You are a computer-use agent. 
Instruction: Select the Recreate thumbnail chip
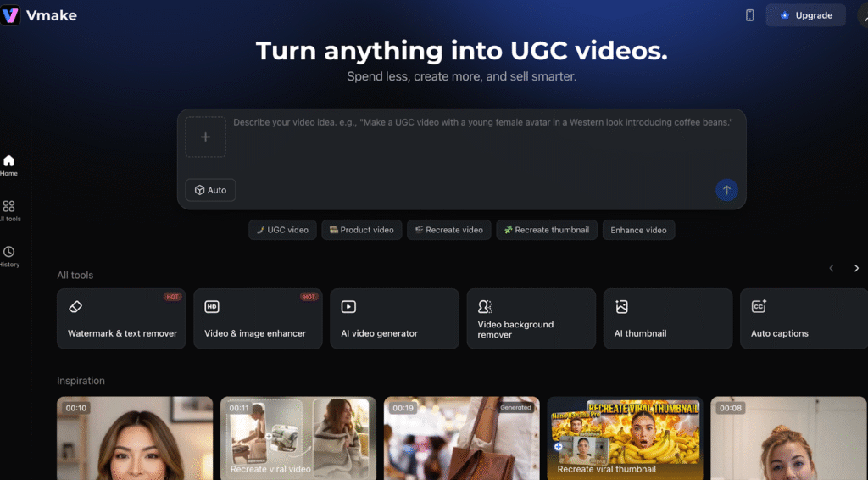pos(547,230)
